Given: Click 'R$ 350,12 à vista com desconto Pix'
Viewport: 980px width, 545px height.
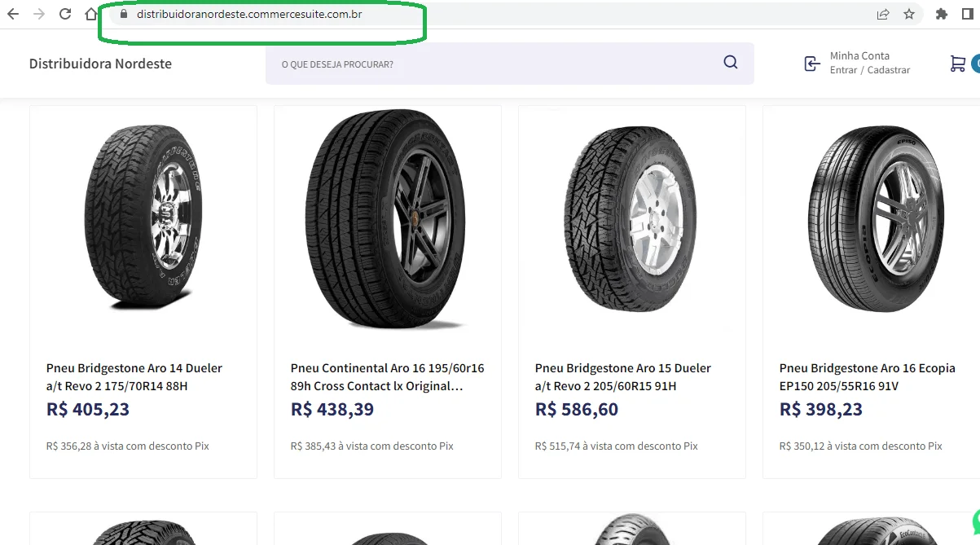Looking at the screenshot, I should (x=861, y=446).
